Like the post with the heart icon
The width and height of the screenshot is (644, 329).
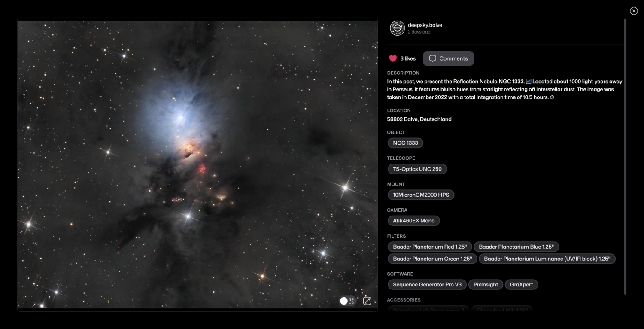[393, 58]
